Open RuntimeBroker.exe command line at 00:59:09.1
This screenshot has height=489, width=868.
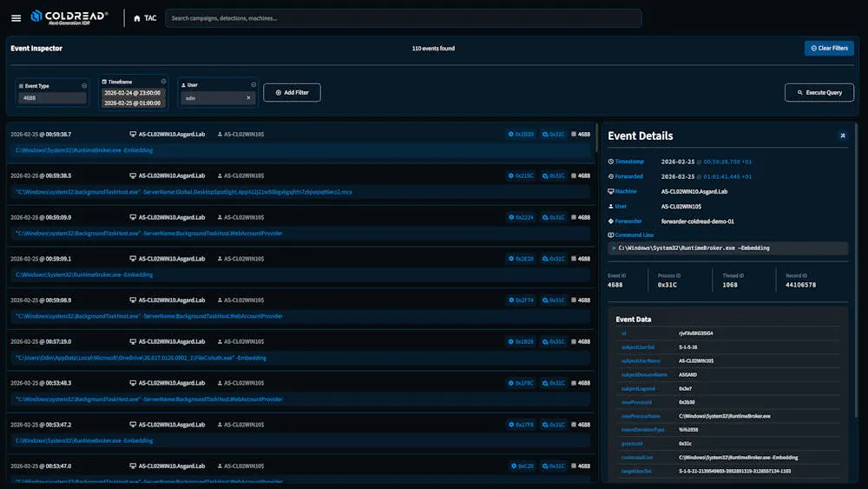pyautogui.click(x=300, y=274)
